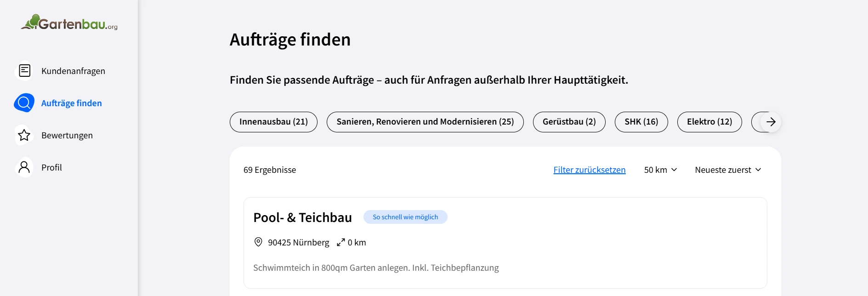868x296 pixels.
Task: Click the Aufträge finden page heading
Action: click(290, 40)
